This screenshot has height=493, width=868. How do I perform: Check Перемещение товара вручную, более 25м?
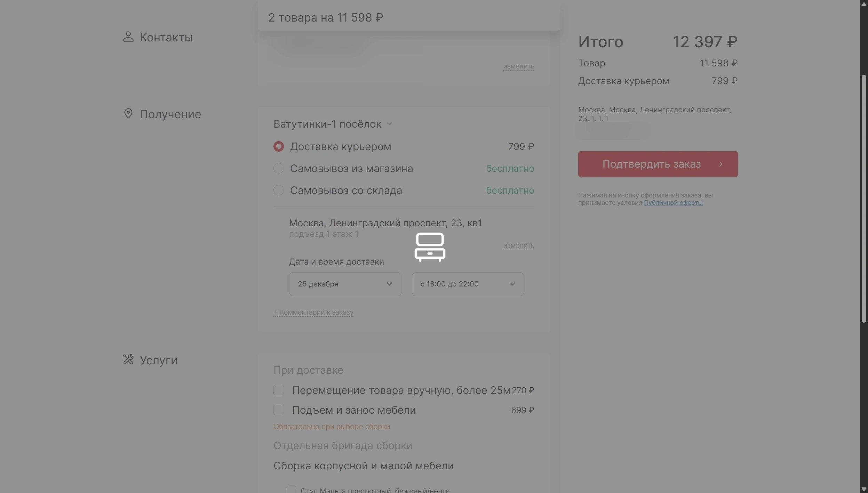(278, 390)
